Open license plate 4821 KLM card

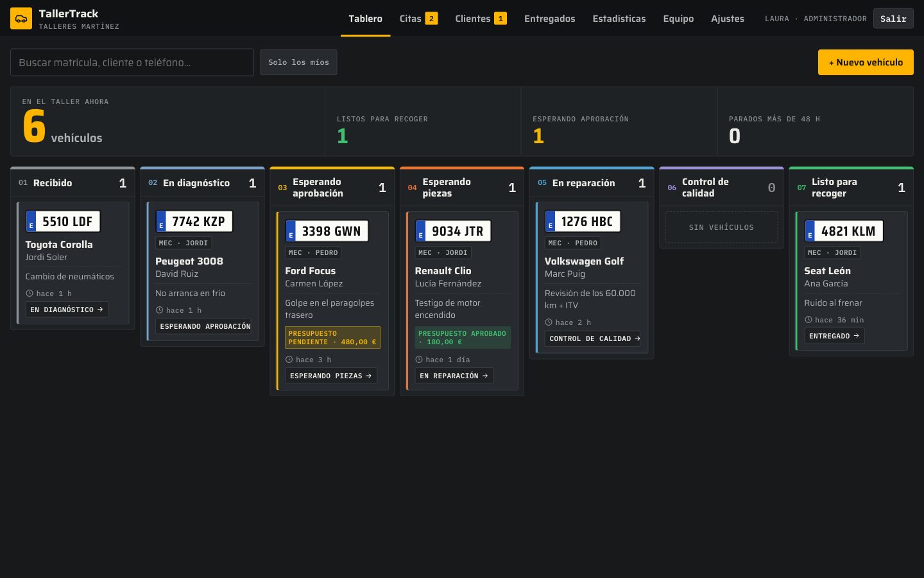click(844, 231)
